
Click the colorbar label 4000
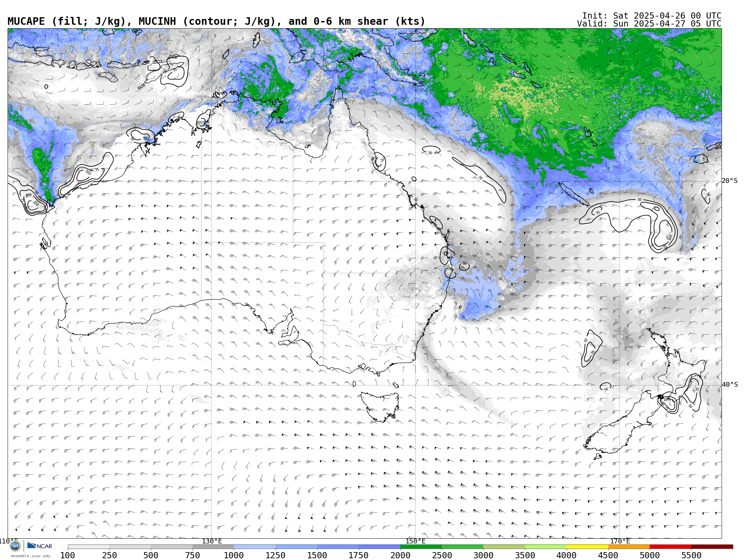[567, 555]
